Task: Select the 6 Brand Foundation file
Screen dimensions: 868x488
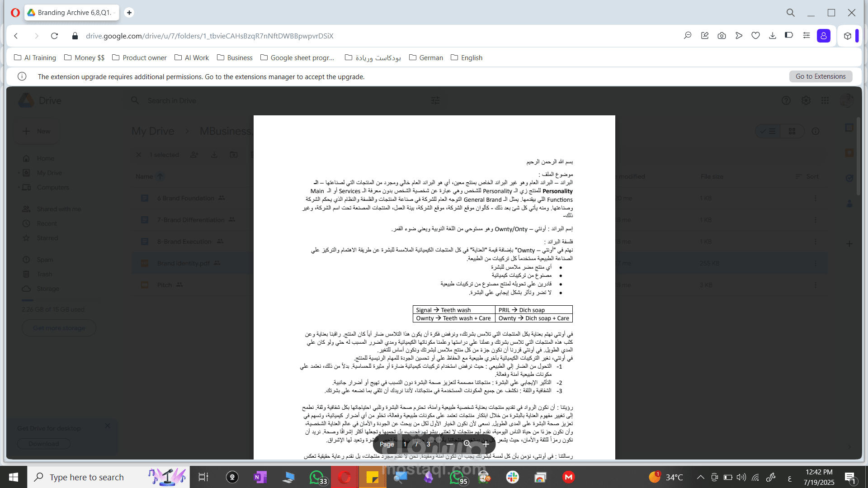Action: click(185, 198)
